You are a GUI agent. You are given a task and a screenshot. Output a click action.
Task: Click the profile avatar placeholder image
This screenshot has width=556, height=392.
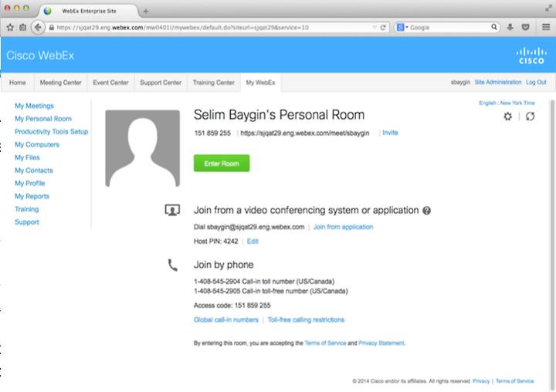[143, 148]
